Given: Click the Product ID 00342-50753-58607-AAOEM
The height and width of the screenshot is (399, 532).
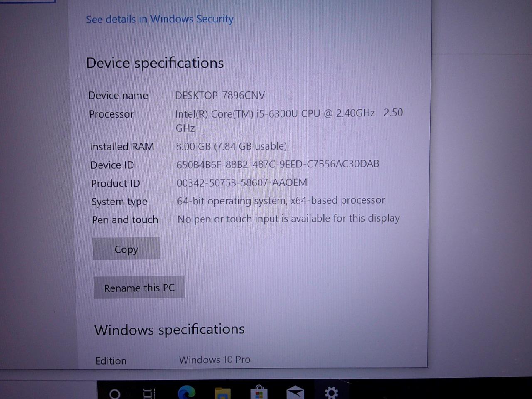Looking at the screenshot, I should coord(242,182).
